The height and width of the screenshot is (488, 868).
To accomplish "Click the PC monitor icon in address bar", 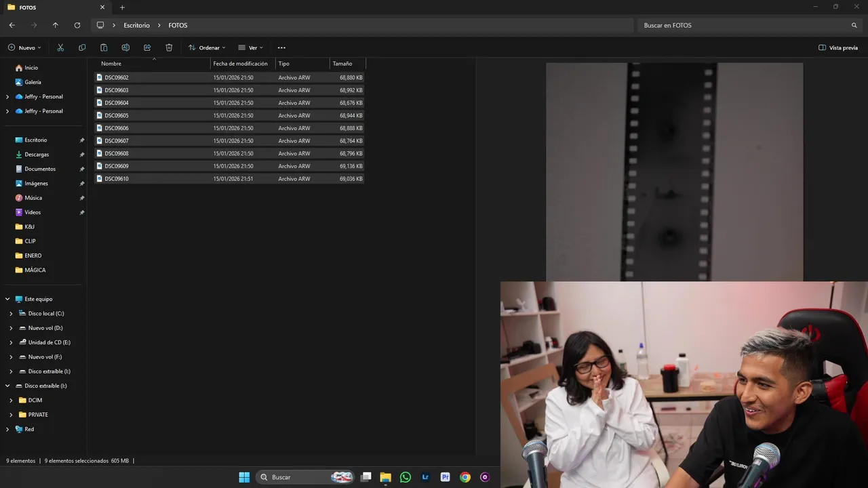I will (x=100, y=25).
